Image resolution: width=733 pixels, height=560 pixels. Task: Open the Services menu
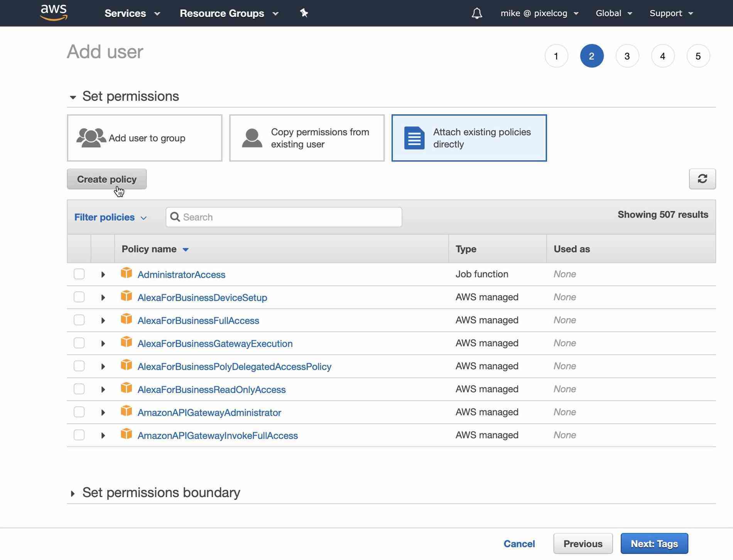click(132, 13)
